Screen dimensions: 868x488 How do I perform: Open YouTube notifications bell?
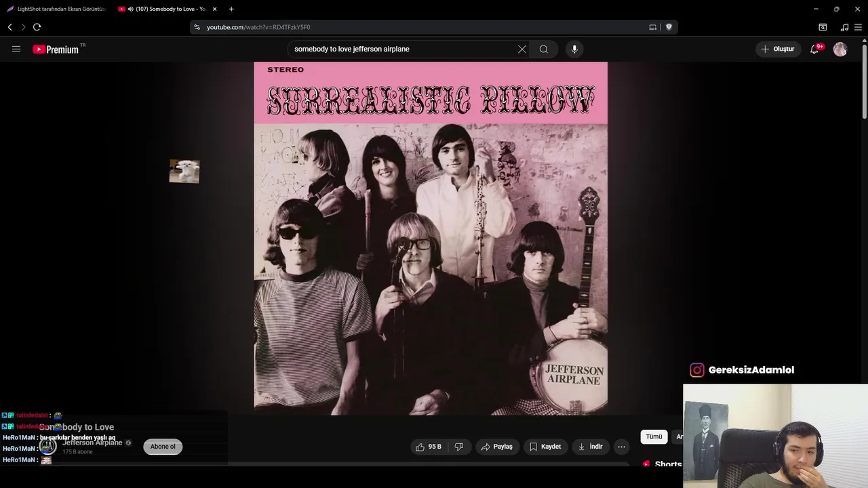(814, 49)
